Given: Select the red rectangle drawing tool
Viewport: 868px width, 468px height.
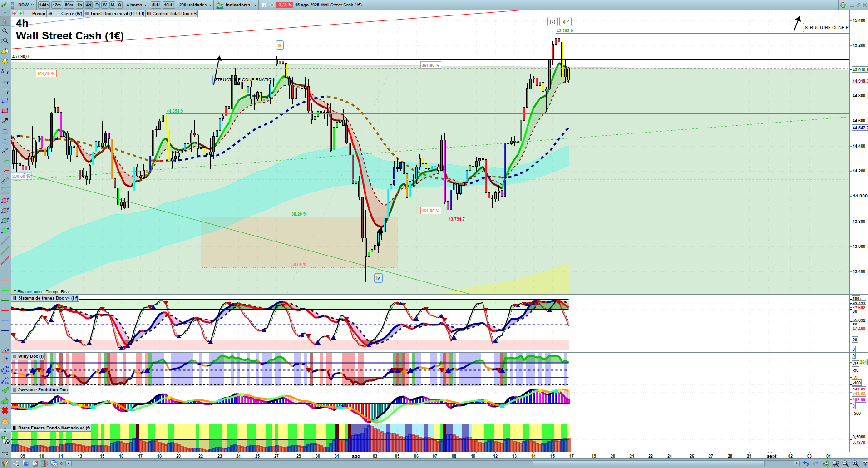Looking at the screenshot, I should 5,111.
